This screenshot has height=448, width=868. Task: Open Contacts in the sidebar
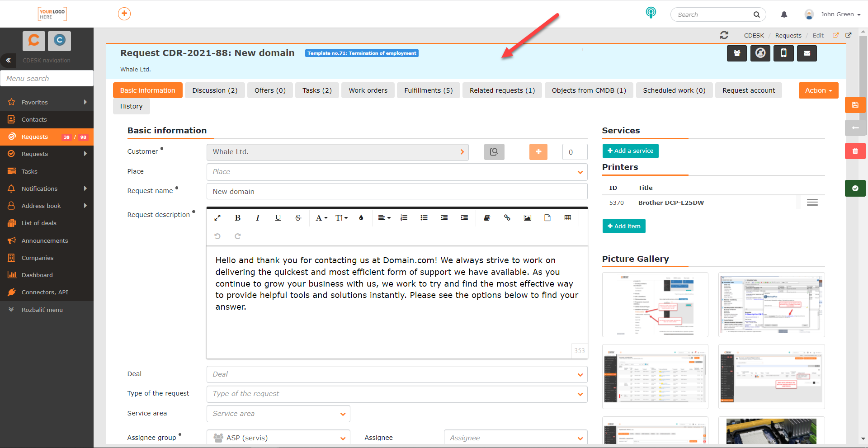[47, 119]
